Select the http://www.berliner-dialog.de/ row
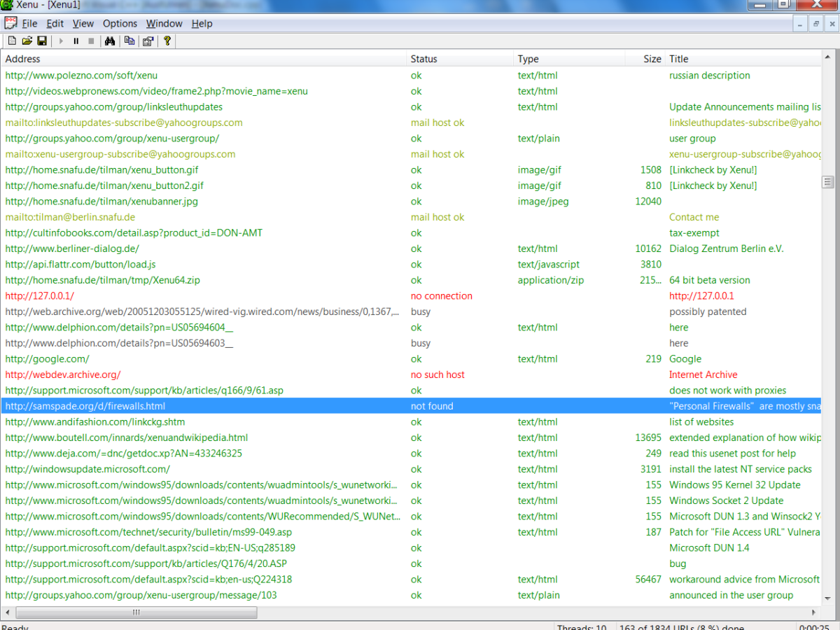The width and height of the screenshot is (840, 630). tap(411, 248)
